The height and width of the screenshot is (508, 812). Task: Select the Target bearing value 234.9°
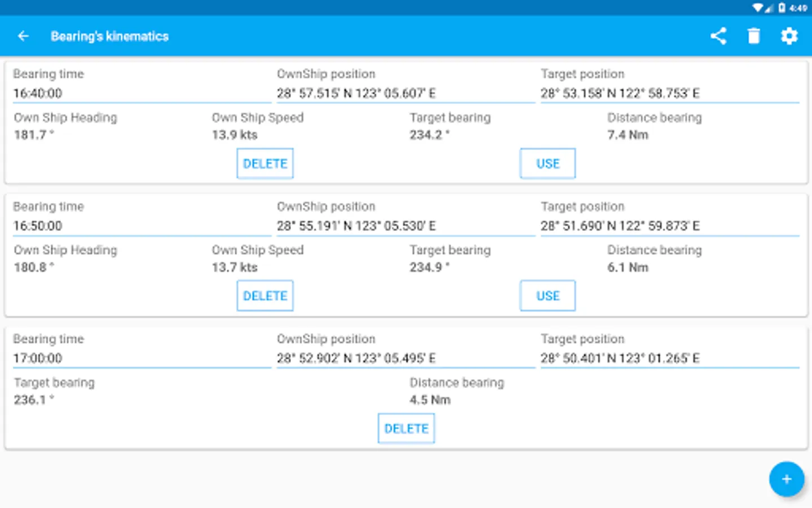pos(430,267)
